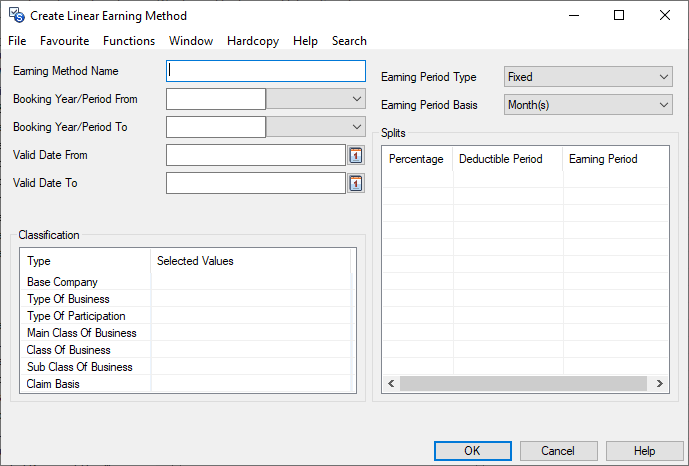
Task: Click Splits scrollbar left arrow
Action: [391, 383]
